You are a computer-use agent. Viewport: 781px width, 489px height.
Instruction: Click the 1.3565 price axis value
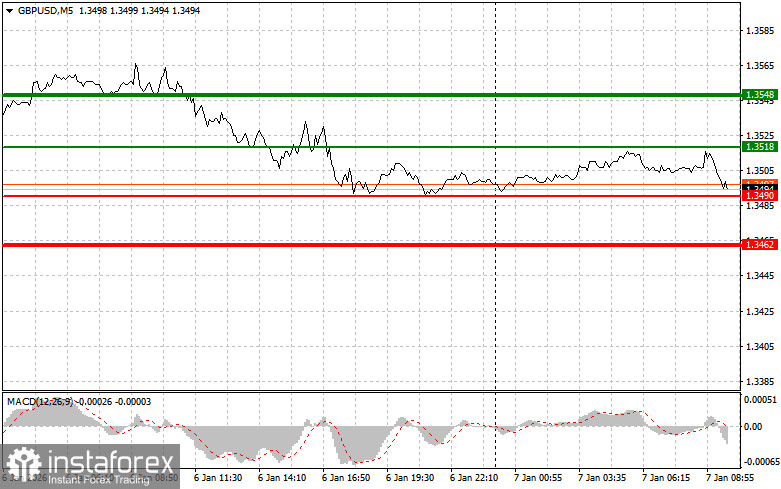760,66
